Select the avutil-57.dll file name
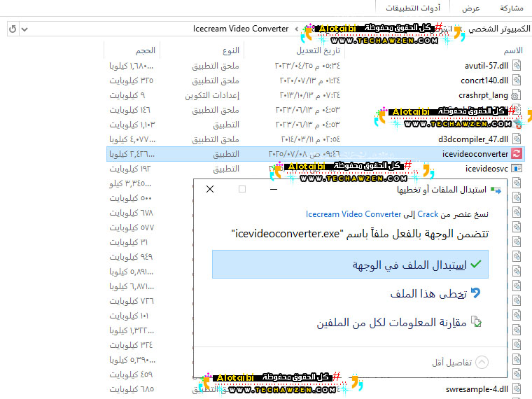This screenshot has height=399, width=532. tap(486, 66)
